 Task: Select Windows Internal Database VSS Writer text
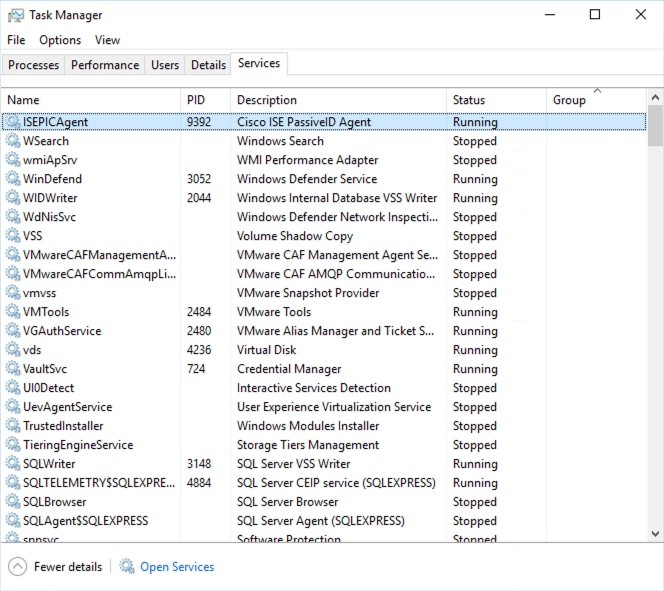tap(337, 198)
